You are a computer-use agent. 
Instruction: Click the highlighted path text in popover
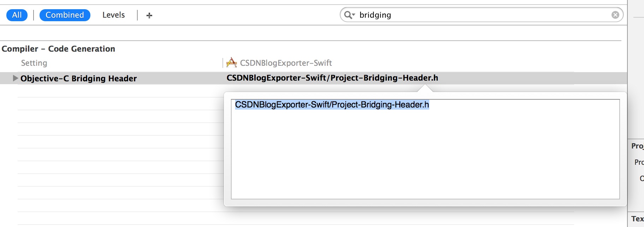332,105
